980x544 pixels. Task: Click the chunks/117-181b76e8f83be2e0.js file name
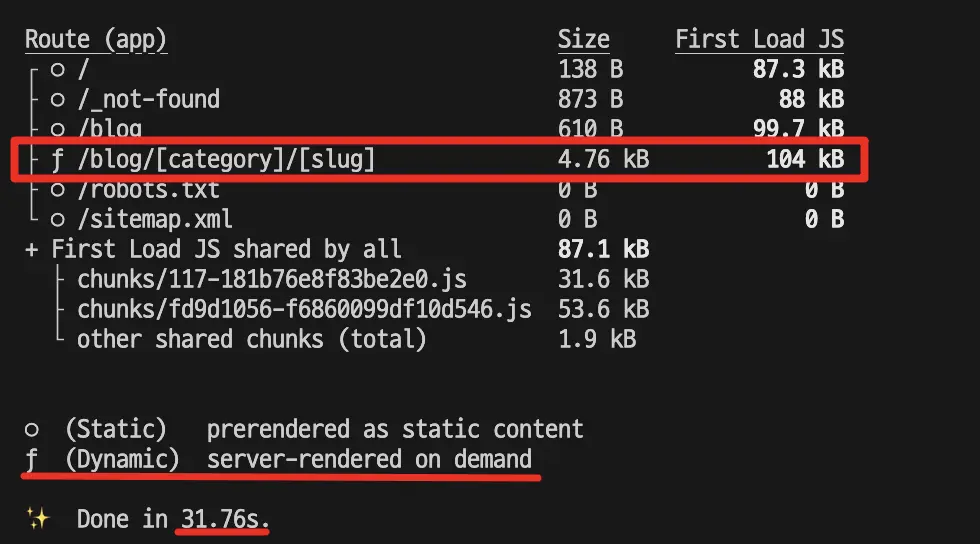pyautogui.click(x=272, y=279)
